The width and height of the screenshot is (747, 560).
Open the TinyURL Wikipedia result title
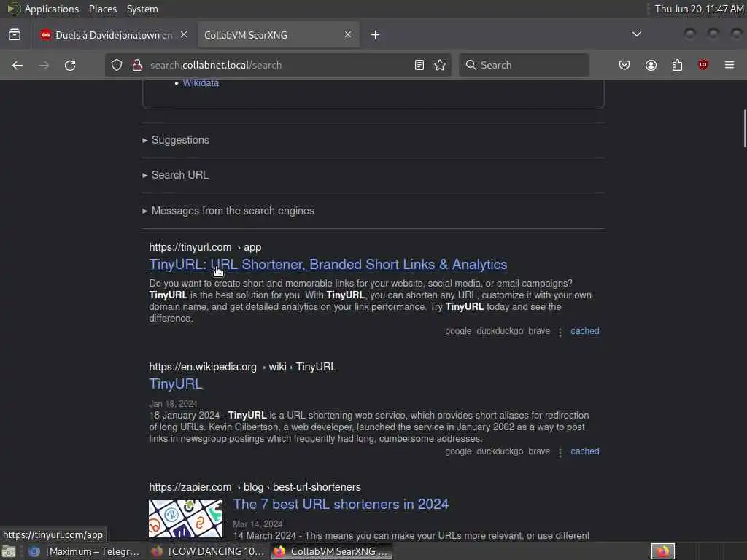click(x=176, y=384)
